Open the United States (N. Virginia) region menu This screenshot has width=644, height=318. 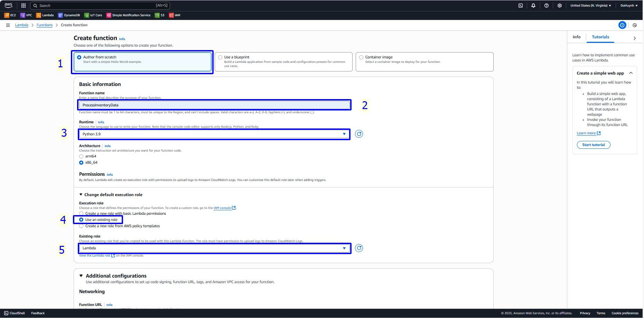pyautogui.click(x=590, y=6)
